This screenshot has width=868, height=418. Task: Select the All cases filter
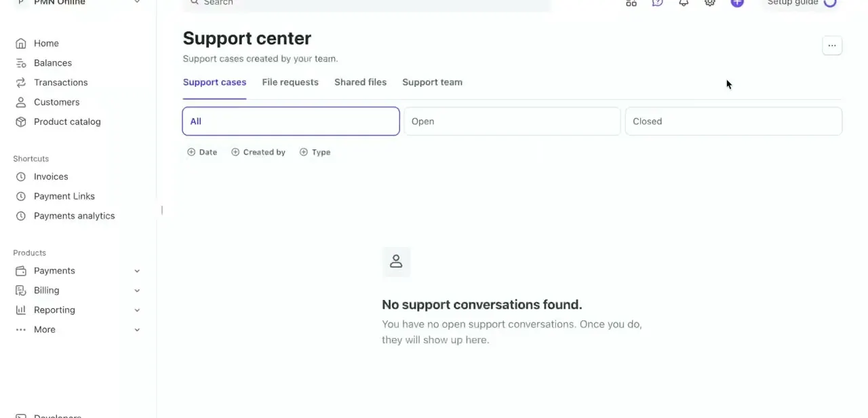(x=291, y=121)
